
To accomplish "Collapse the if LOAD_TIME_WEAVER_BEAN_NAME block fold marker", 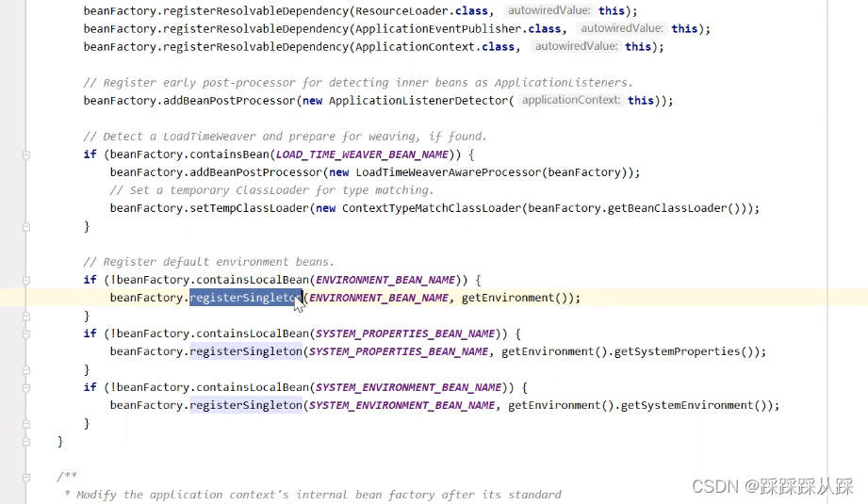I will 26,155.
